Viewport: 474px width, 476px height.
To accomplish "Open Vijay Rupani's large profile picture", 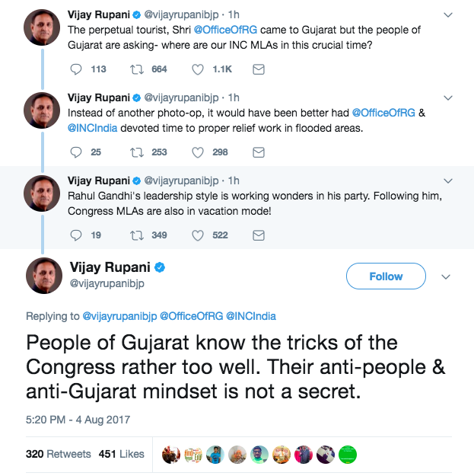I will 43,275.
